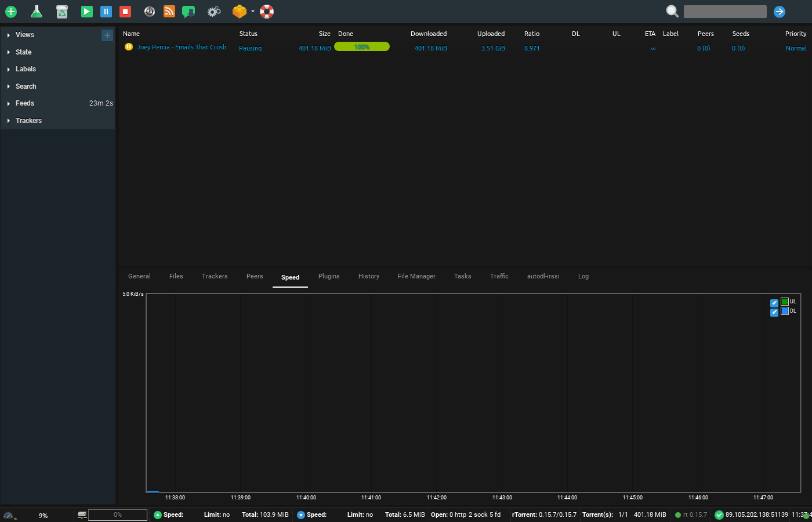This screenshot has height=522, width=812.
Task: Open the Add Torrent dialog
Action: pyautogui.click(x=11, y=12)
